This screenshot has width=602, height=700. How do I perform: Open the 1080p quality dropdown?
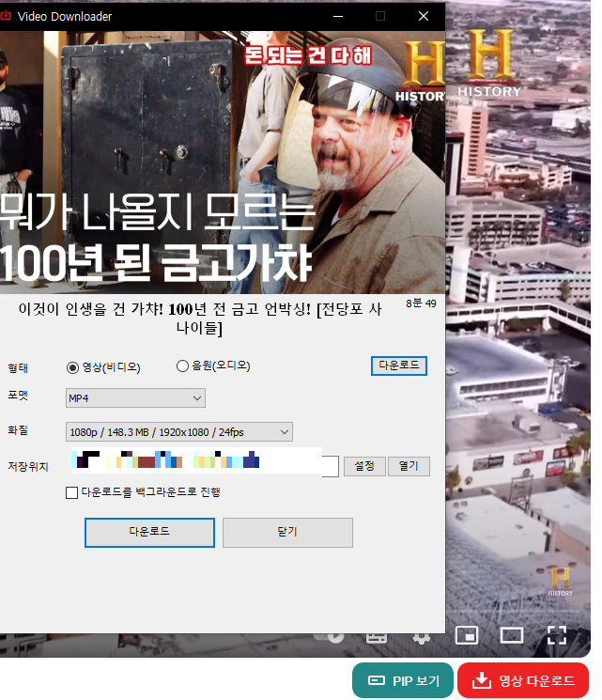pyautogui.click(x=179, y=431)
